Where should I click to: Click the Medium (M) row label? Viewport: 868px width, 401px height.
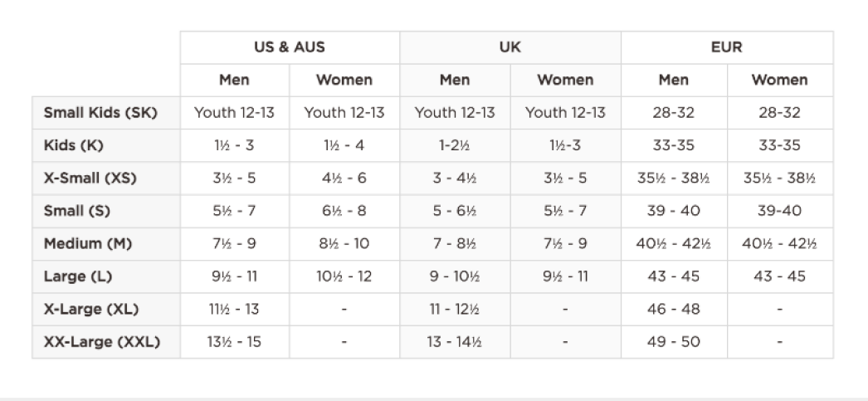88,243
